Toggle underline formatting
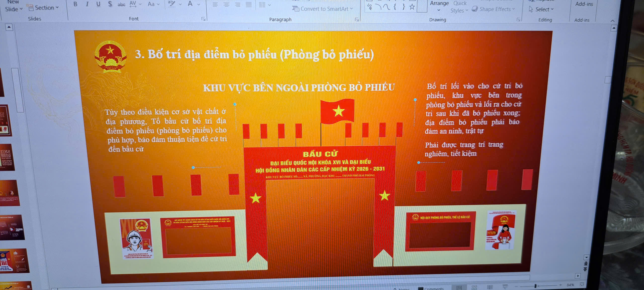 pos(98,4)
